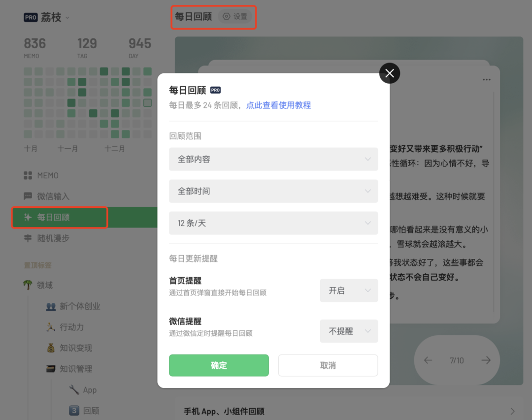Open the 全部时间 time range dropdown
This screenshot has width=532, height=420.
[273, 191]
